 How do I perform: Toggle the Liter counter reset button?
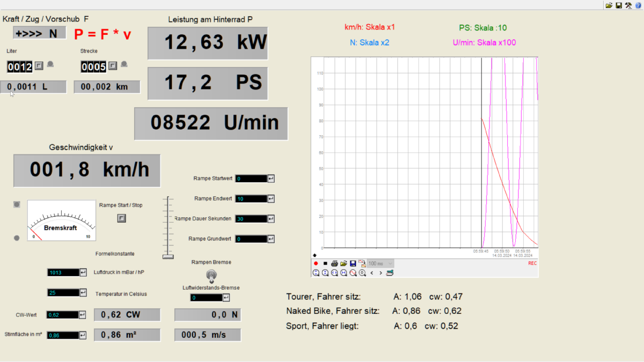pos(39,66)
